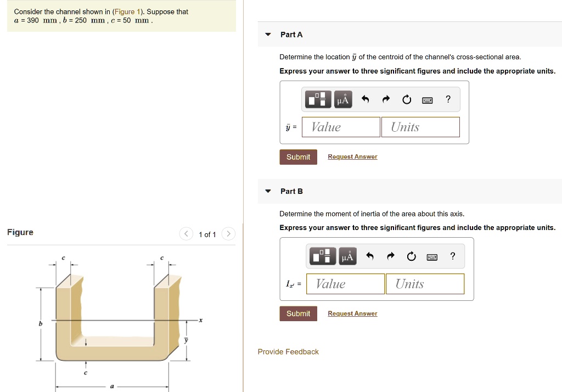
Task: Click the Value input field for Part A
Action: coord(340,127)
